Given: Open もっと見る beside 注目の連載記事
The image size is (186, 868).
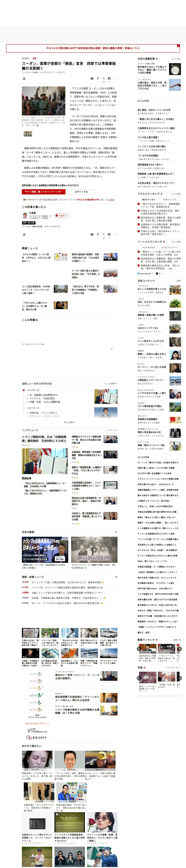Looking at the screenshot, I should click(x=176, y=59).
